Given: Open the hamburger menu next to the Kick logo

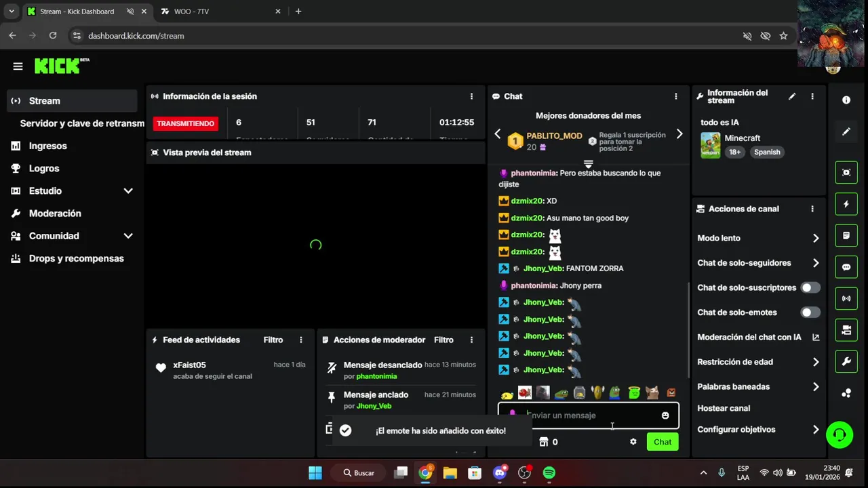Looking at the screenshot, I should coord(18,66).
